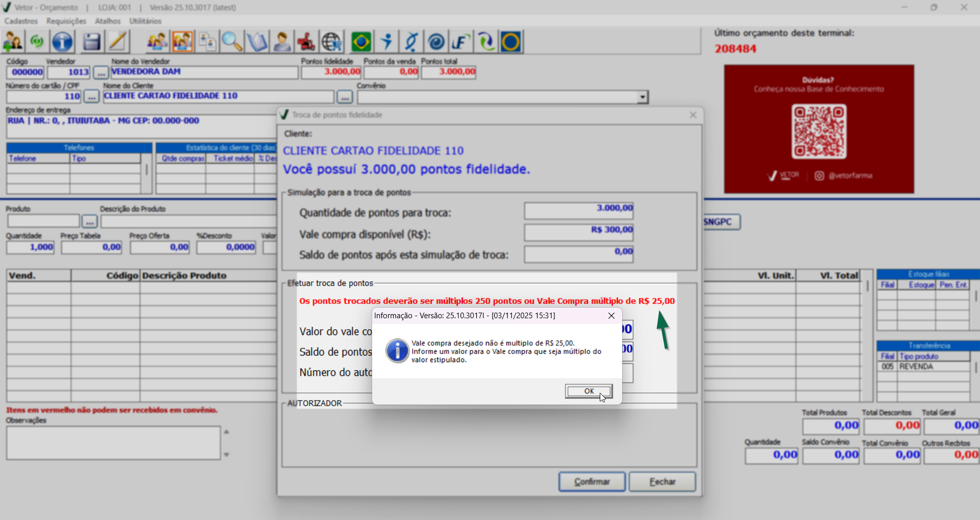Click the red delivery motorcycle icon
Image resolution: width=980 pixels, height=520 pixels.
click(x=306, y=42)
